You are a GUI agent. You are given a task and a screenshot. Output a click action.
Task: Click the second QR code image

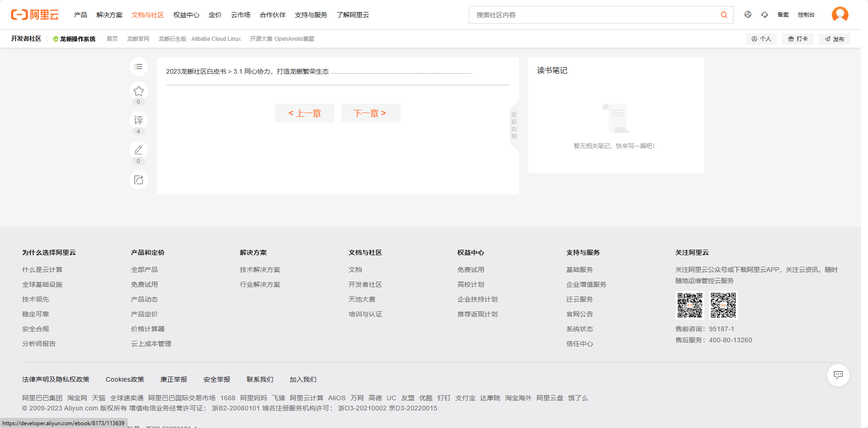[723, 305]
